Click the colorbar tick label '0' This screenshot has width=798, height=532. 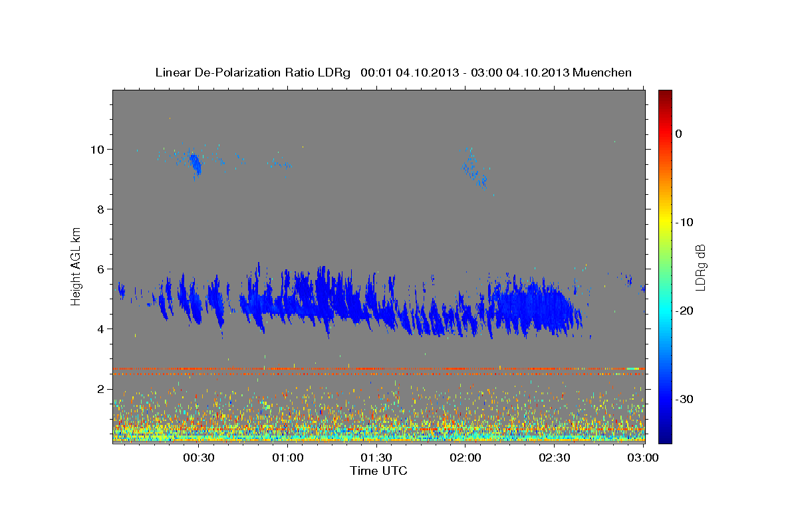(x=679, y=134)
